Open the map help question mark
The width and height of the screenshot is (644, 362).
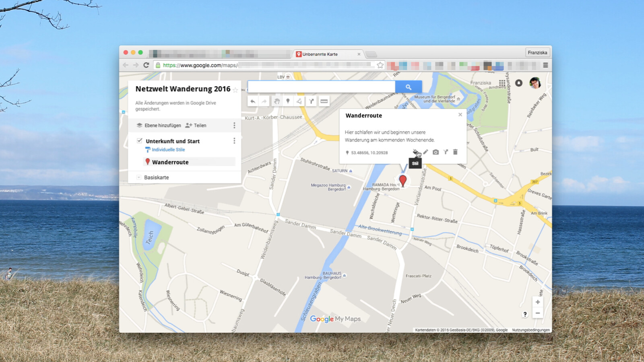525,314
